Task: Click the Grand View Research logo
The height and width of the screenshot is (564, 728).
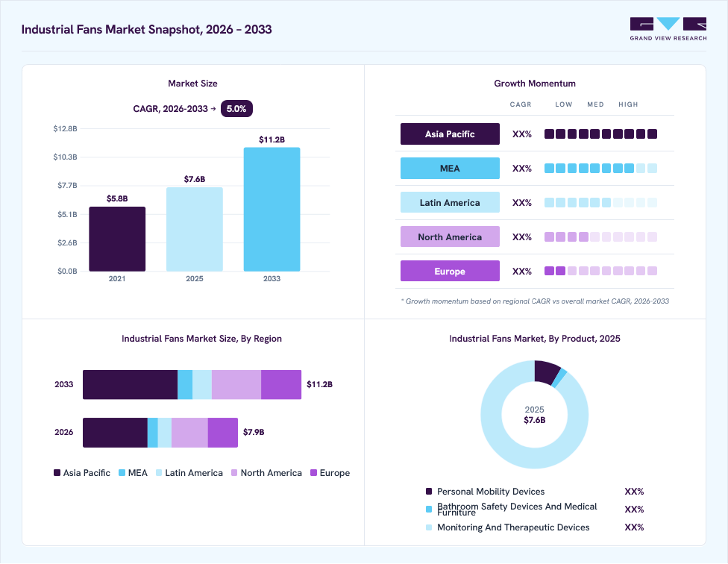Action: pos(668,29)
